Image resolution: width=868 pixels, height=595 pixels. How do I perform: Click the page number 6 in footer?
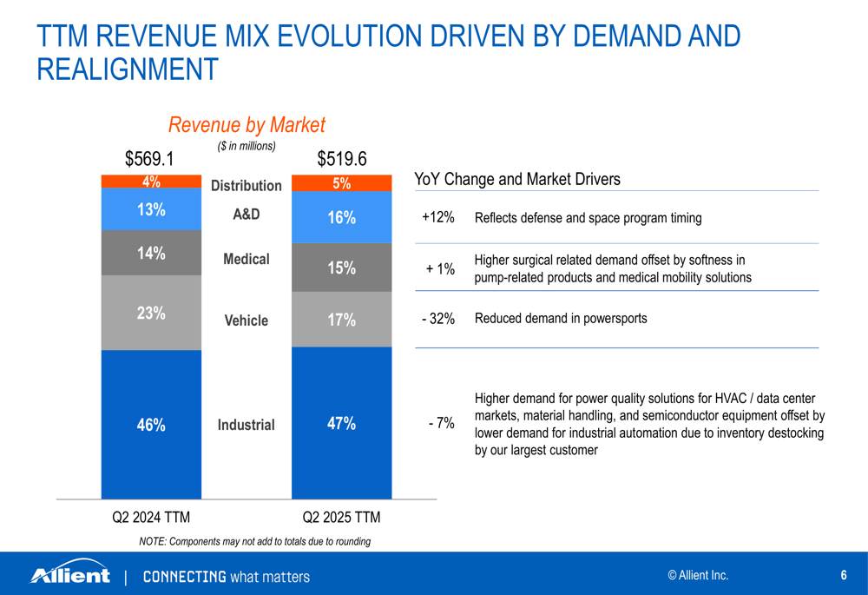pos(844,575)
